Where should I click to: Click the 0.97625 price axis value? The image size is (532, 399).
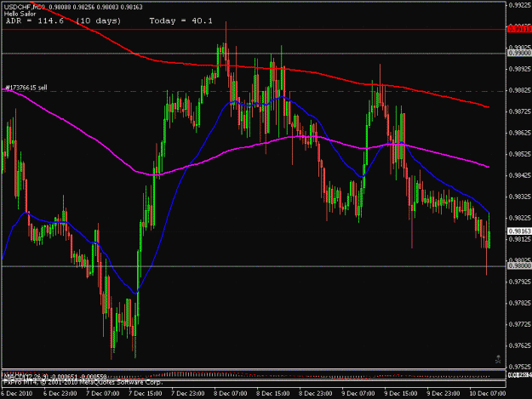520,345
